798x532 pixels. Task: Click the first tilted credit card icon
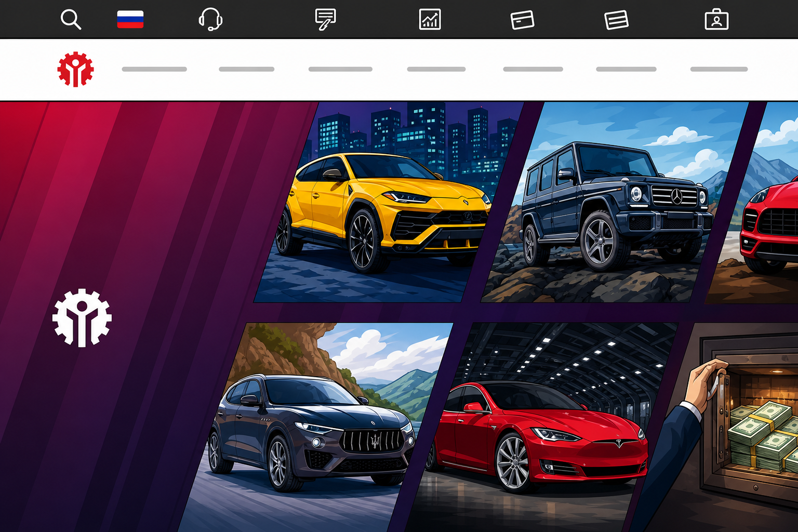pos(522,20)
